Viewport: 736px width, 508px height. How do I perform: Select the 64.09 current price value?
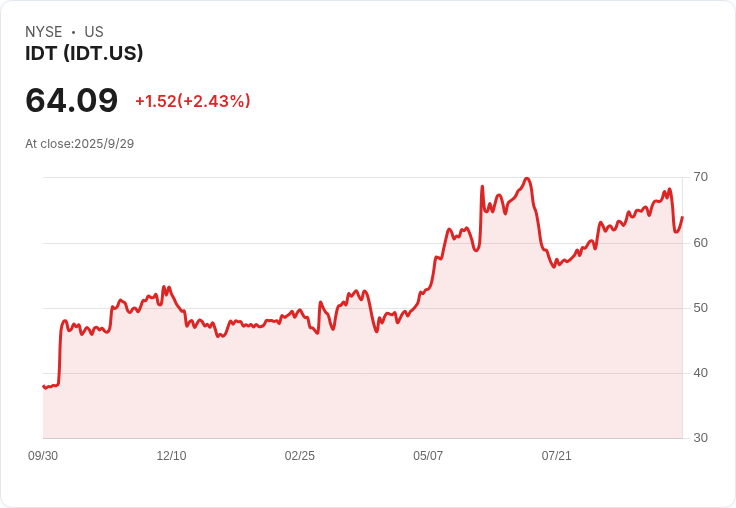(71, 100)
